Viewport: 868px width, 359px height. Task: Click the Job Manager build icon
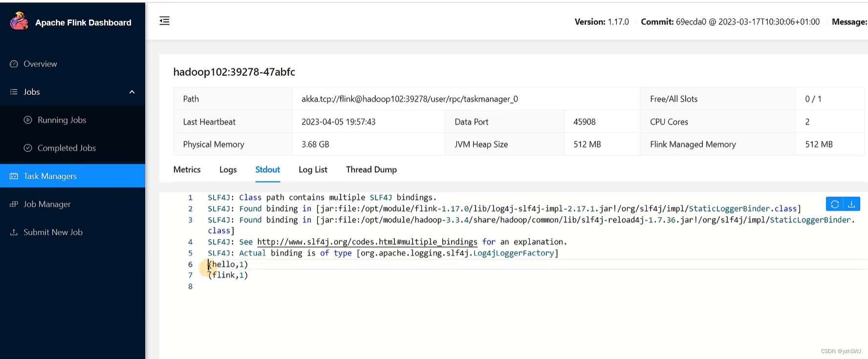14,204
